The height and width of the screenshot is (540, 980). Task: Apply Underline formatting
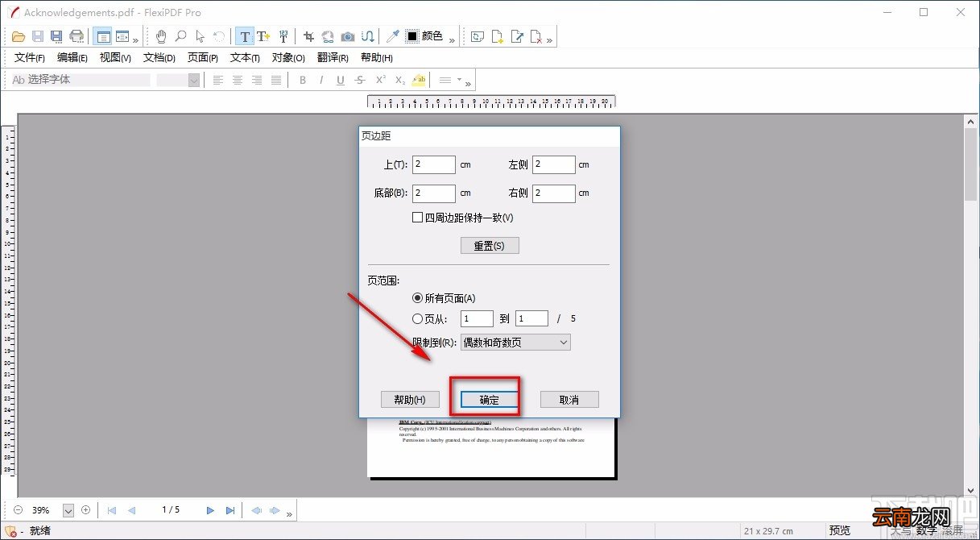(x=341, y=80)
